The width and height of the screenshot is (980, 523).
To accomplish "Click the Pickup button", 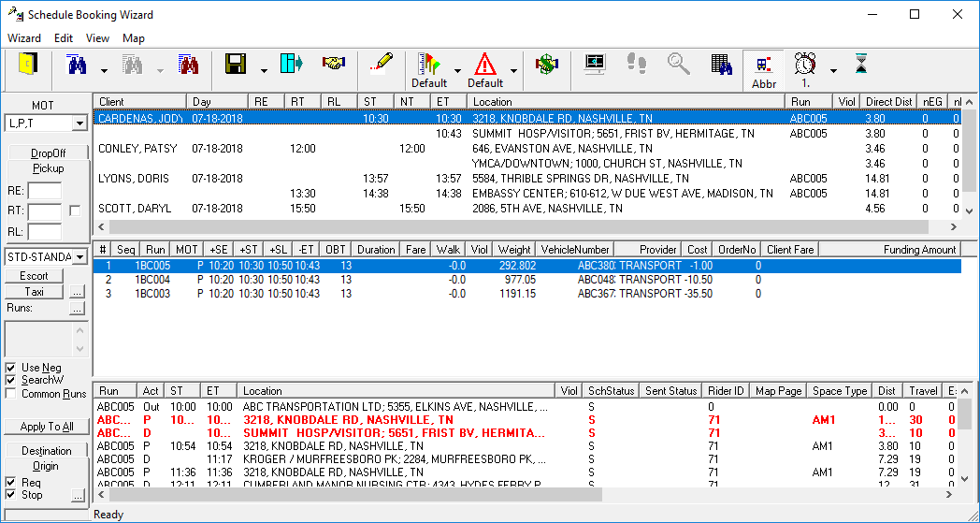I will pyautogui.click(x=48, y=169).
